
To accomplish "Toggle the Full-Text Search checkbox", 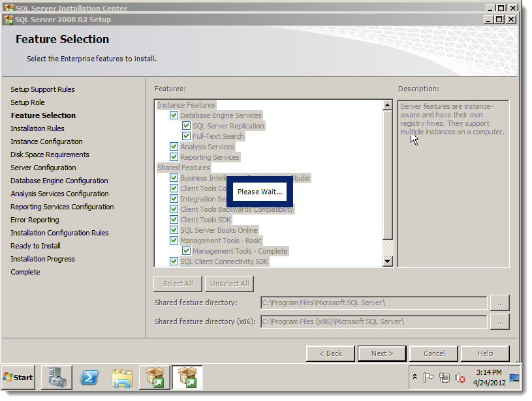I will click(186, 136).
